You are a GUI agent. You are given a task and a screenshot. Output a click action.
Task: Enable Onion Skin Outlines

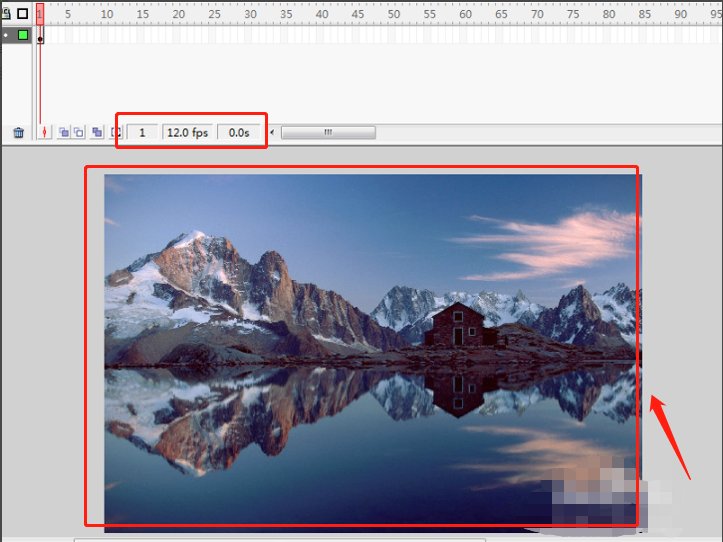pos(78,132)
